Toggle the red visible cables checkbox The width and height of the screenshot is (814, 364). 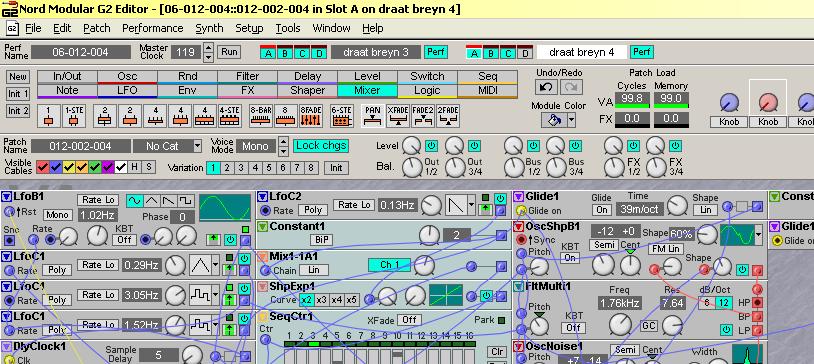(x=43, y=167)
